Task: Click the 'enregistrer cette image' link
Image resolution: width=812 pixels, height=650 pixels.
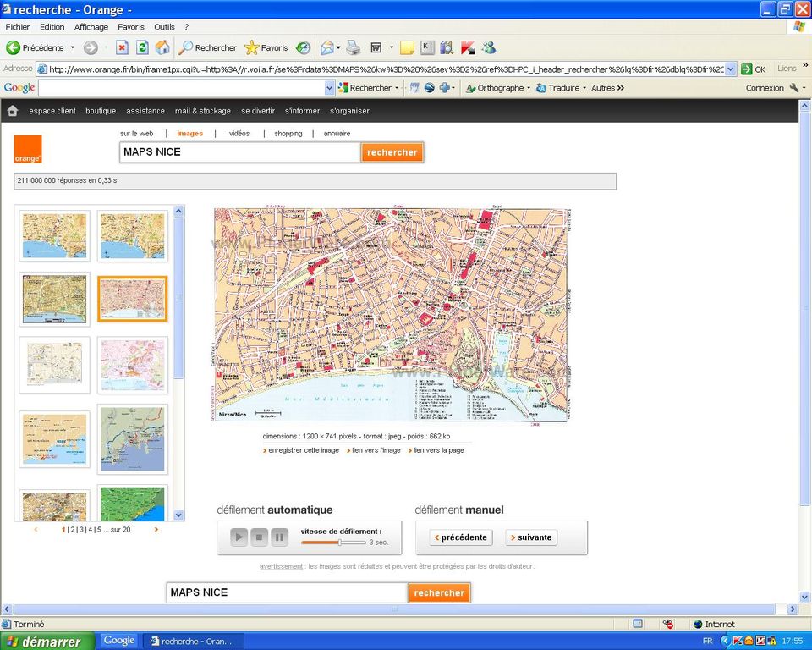Action: point(303,450)
